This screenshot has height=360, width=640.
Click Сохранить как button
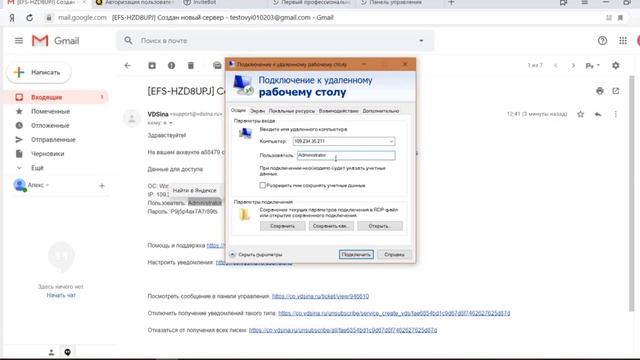pos(331,226)
